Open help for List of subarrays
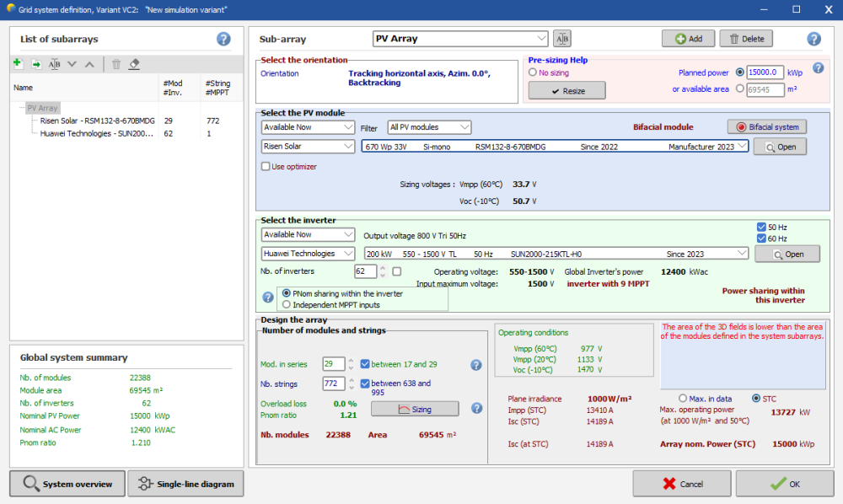 point(223,39)
